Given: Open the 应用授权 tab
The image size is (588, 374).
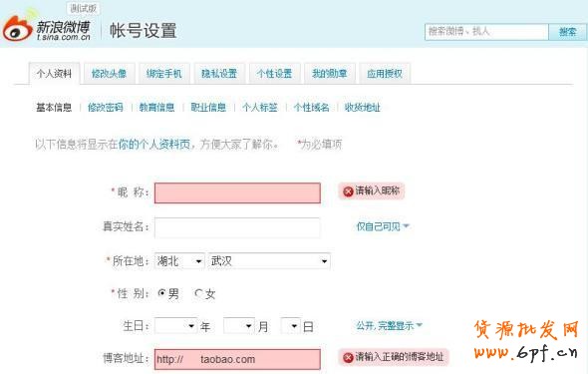Looking at the screenshot, I should (385, 74).
